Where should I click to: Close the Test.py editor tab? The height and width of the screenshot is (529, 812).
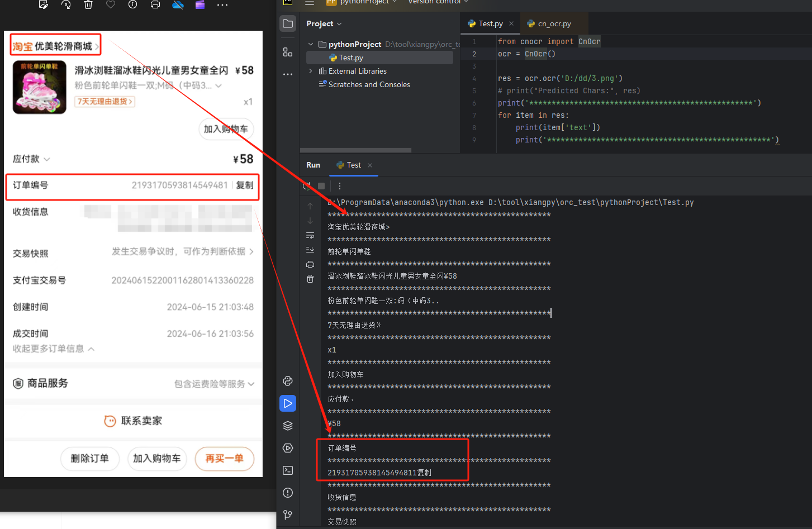(511, 23)
